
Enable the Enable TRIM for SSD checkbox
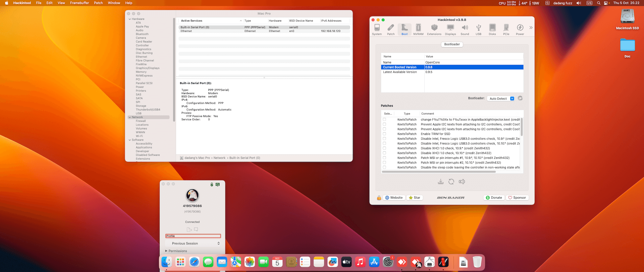click(x=384, y=134)
